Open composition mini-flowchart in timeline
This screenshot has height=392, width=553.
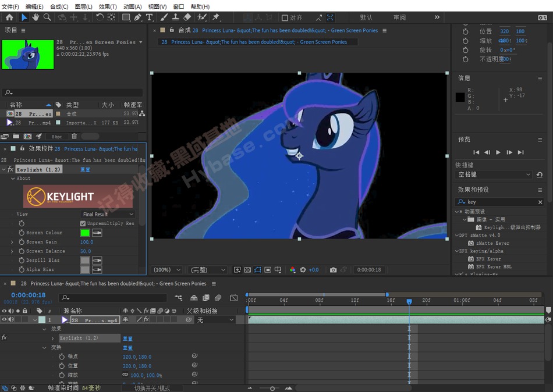[x=179, y=298]
